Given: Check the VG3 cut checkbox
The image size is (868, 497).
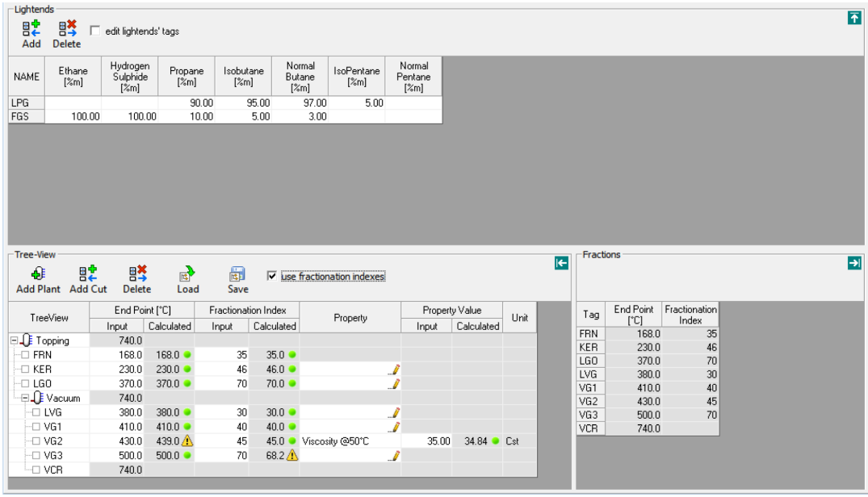Looking at the screenshot, I should click(x=36, y=456).
